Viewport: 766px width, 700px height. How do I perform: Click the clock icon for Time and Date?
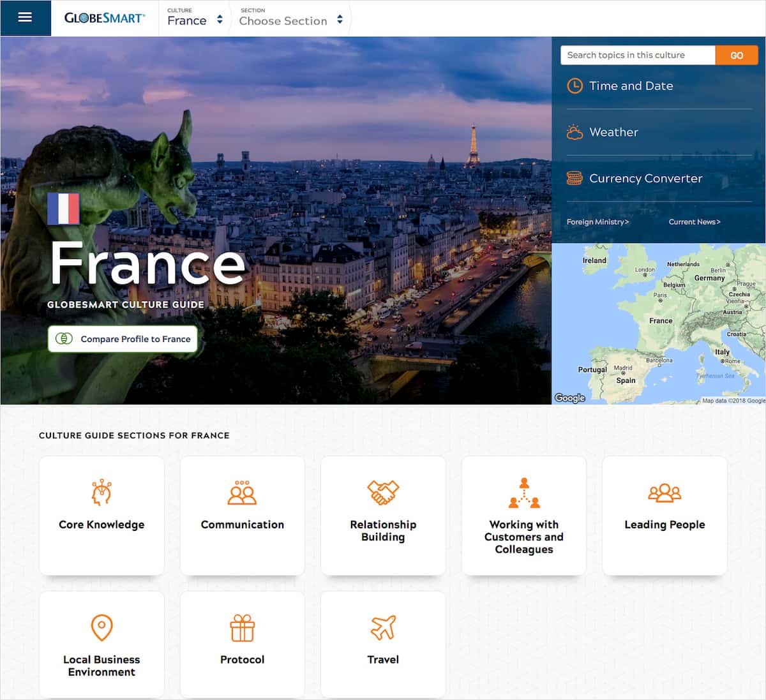click(574, 86)
